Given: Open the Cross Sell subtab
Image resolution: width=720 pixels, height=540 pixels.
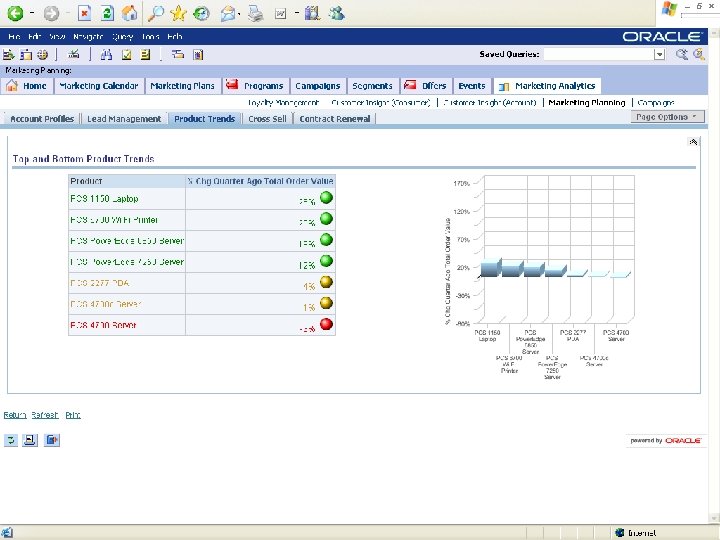Looking at the screenshot, I should (267, 119).
